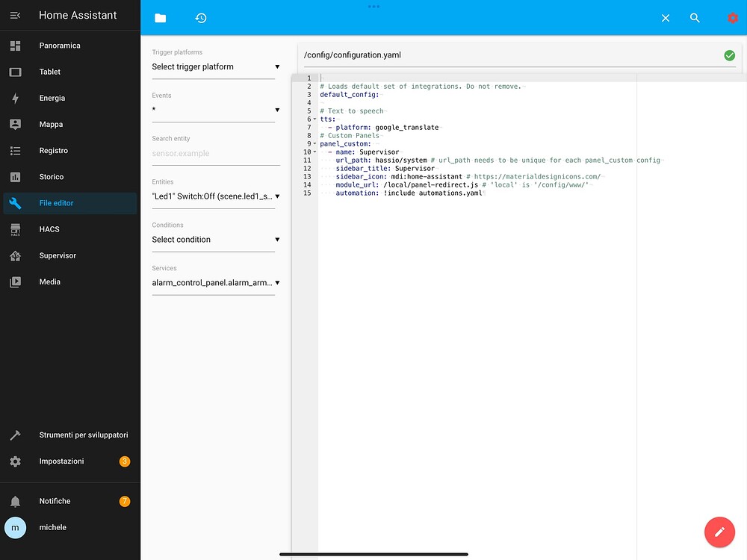
Task: Expand the Select condition dropdown
Action: click(215, 239)
